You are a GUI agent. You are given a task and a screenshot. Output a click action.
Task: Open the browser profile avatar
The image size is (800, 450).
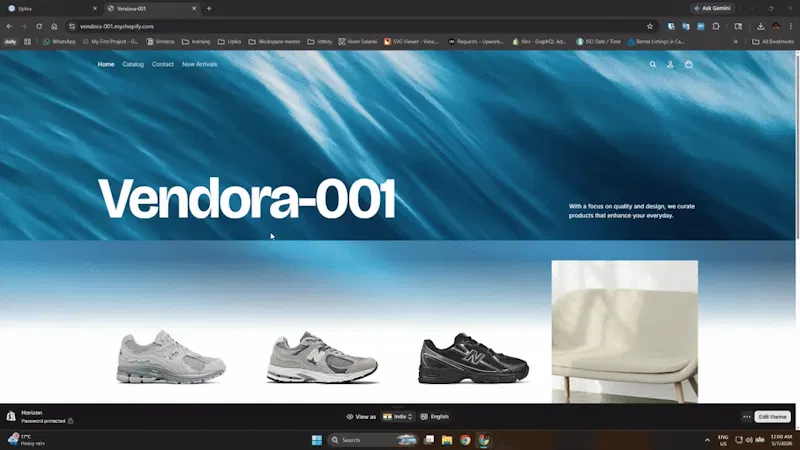point(776,26)
